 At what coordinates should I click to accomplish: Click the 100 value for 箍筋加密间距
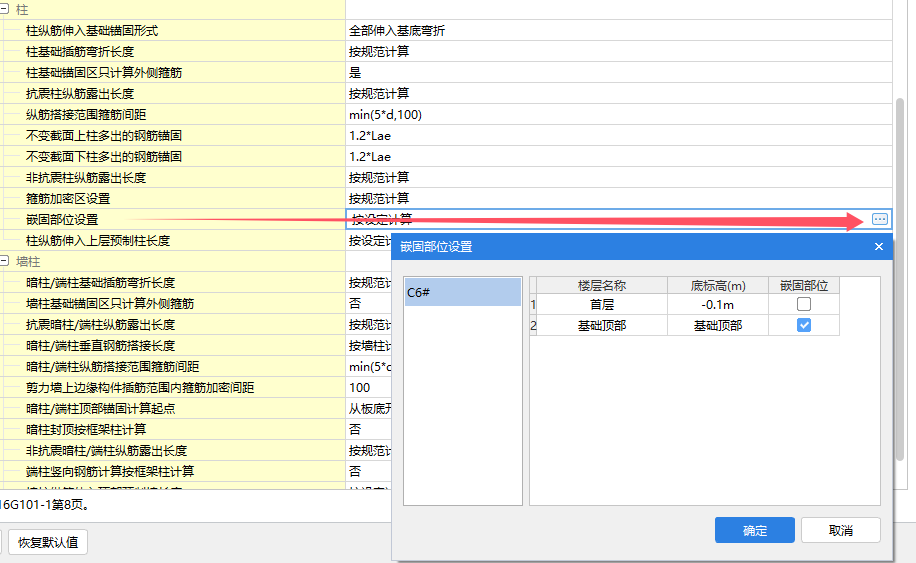point(359,388)
